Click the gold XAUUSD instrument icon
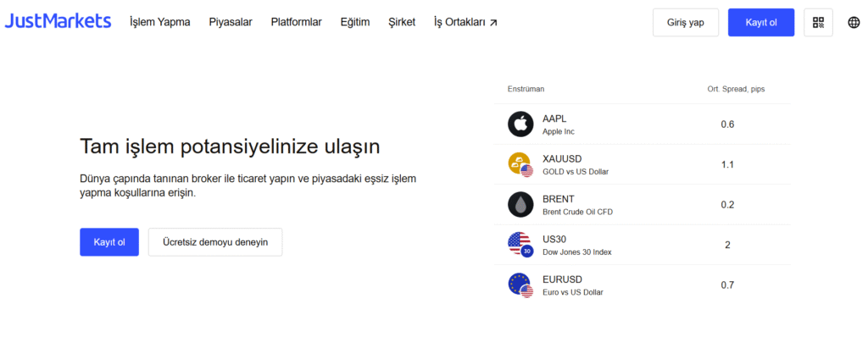 coord(520,164)
